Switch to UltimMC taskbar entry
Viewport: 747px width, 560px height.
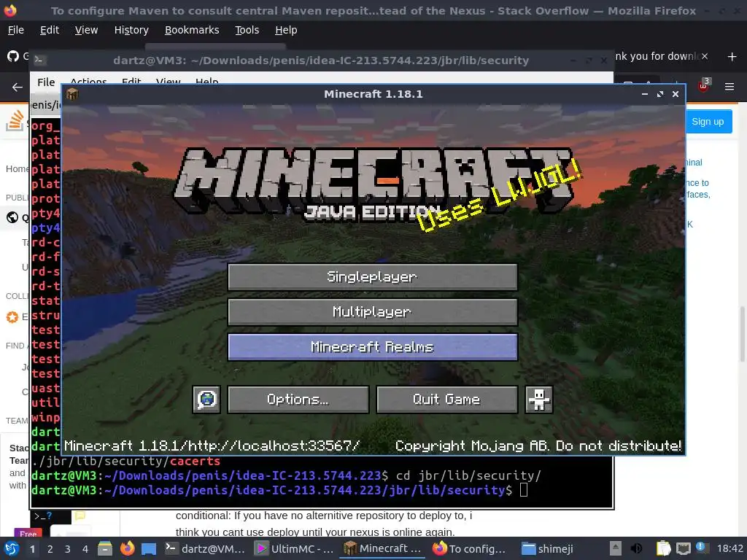[x=294, y=549]
